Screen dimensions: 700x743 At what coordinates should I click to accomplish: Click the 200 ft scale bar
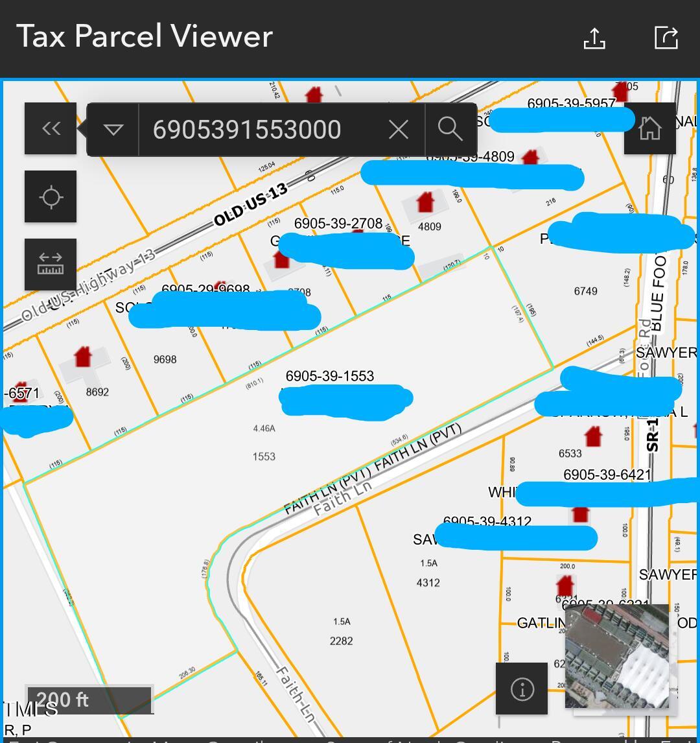89,700
